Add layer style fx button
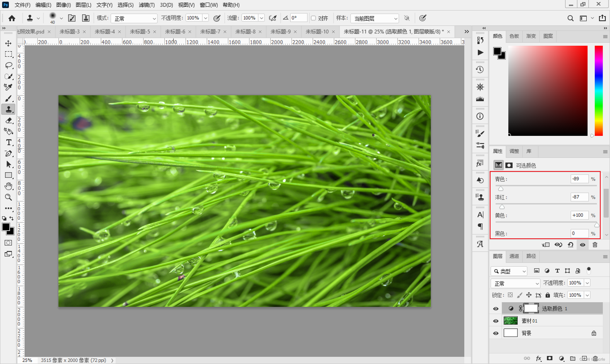The image size is (610, 364). point(538,359)
